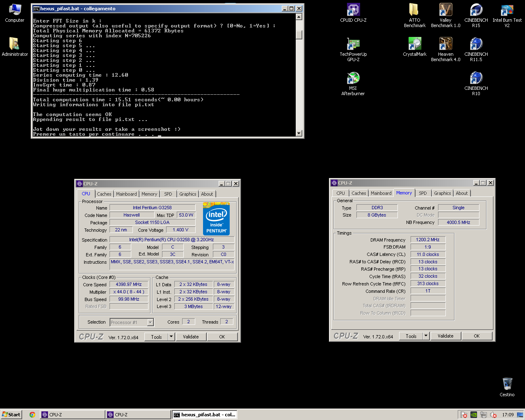
Task: Select CPU tab in right CPU-Z window
Action: click(341, 193)
